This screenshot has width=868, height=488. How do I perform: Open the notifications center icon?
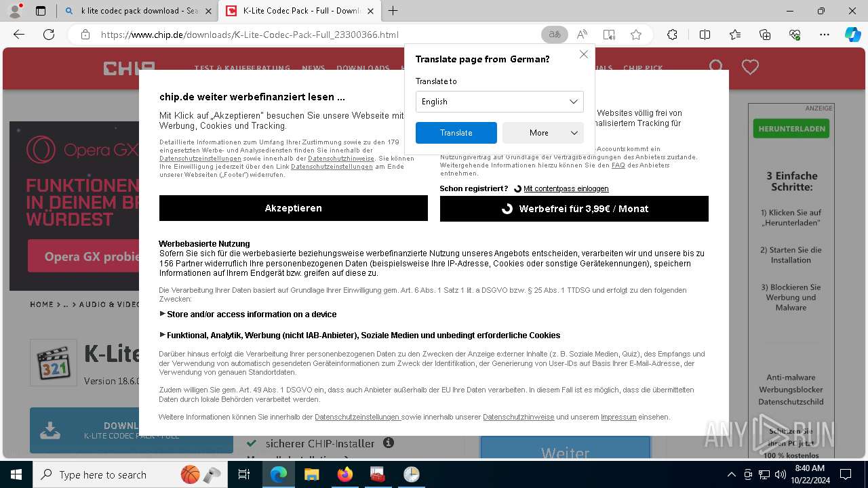tap(846, 474)
